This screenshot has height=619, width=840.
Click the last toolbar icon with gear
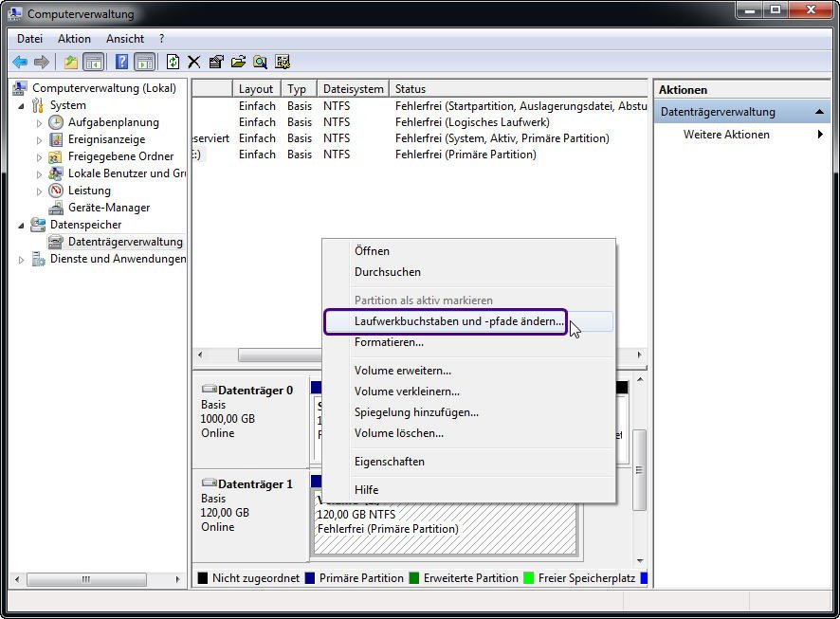pos(283,63)
